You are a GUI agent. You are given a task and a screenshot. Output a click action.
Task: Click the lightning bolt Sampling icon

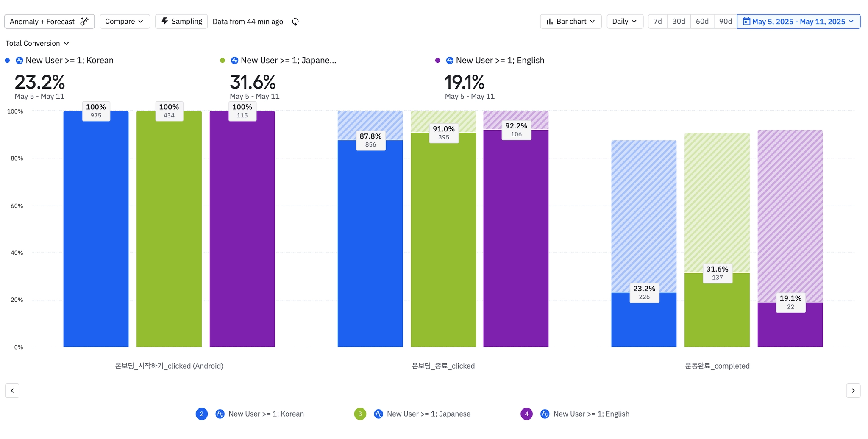tap(165, 22)
